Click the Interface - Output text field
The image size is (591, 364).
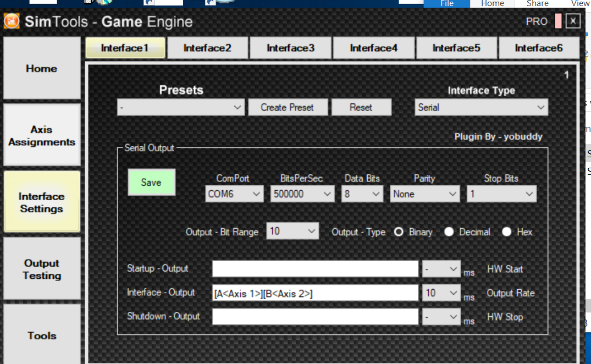(x=315, y=293)
